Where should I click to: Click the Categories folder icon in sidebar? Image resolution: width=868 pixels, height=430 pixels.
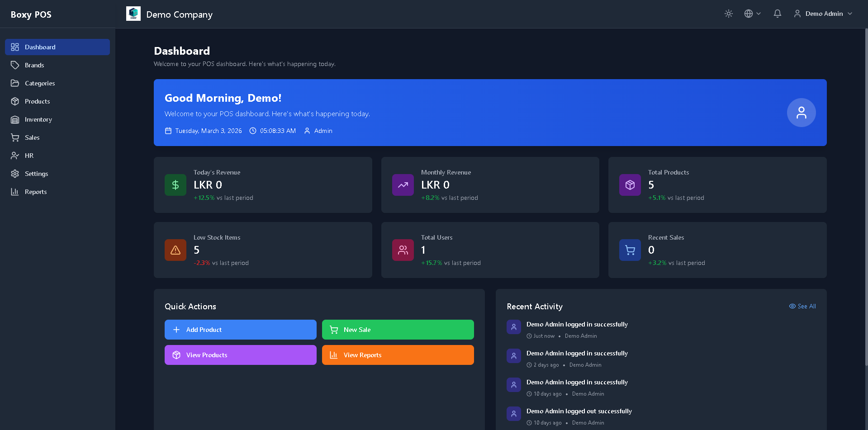point(15,83)
